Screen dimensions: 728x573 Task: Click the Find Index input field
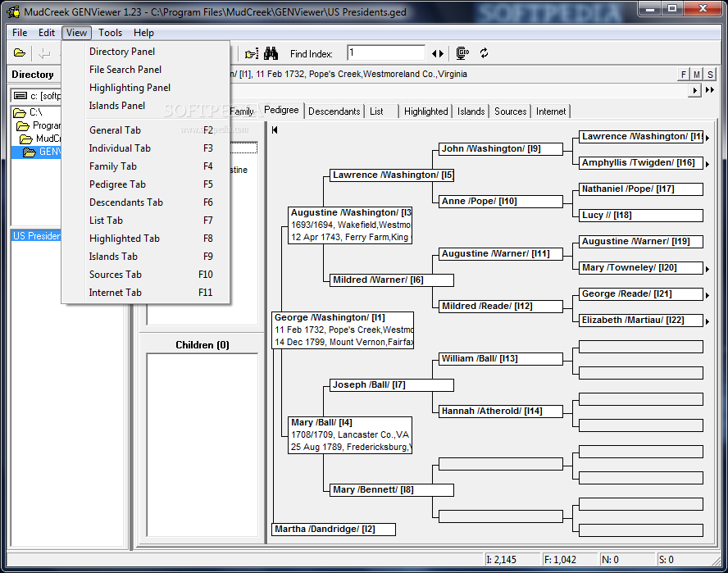point(386,53)
